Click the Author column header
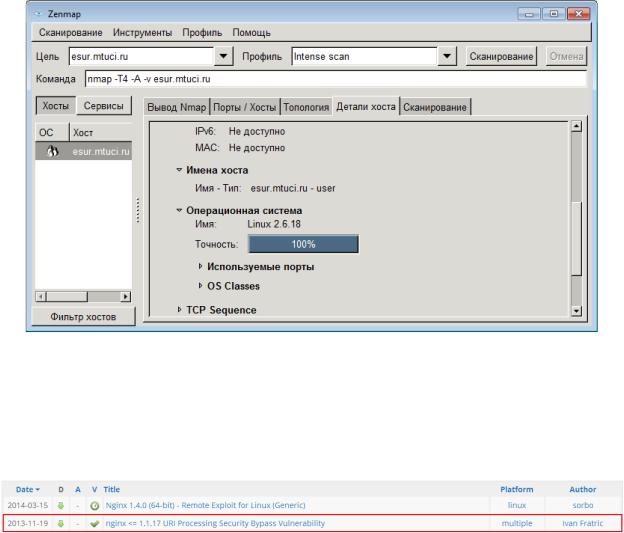Screen dimensions: 624x533 coord(583,489)
